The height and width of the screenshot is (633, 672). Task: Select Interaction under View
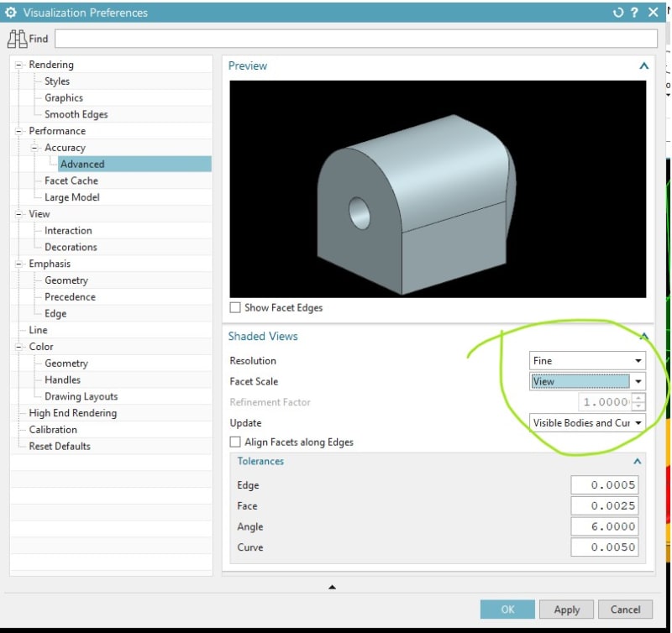click(x=68, y=231)
